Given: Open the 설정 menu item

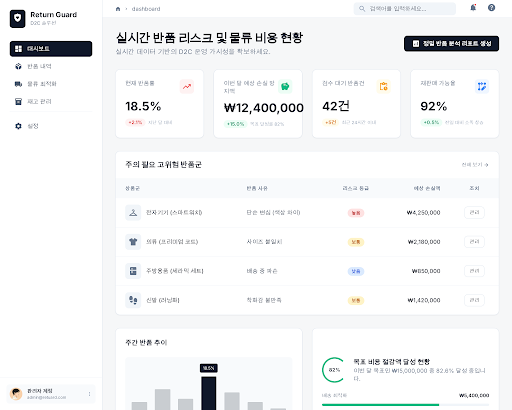Looking at the screenshot, I should tap(51, 126).
